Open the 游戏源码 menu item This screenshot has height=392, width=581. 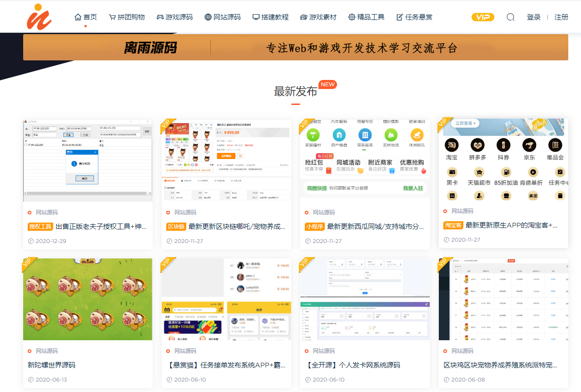tap(179, 17)
